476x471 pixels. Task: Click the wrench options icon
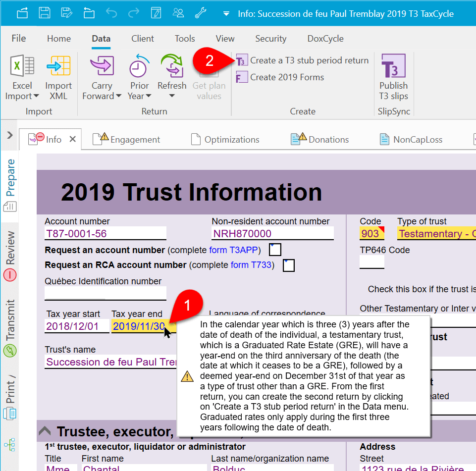pos(201,13)
